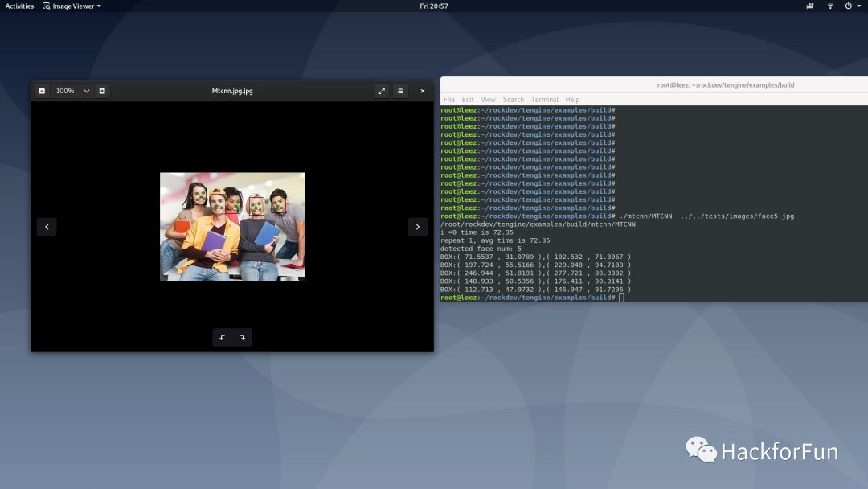
Task: Click the BOX line starting with 246.944
Action: [535, 273]
